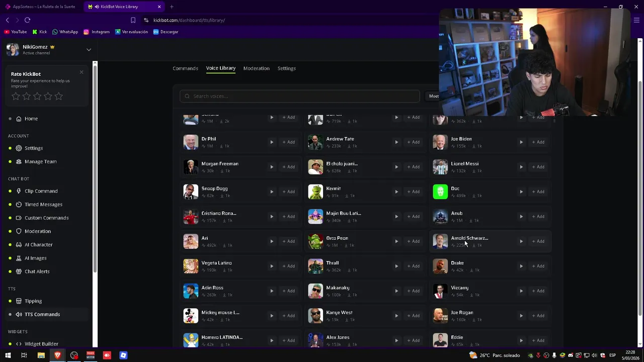This screenshot has width=644, height=362.
Task: Open the Moderation tab
Action: pyautogui.click(x=257, y=68)
